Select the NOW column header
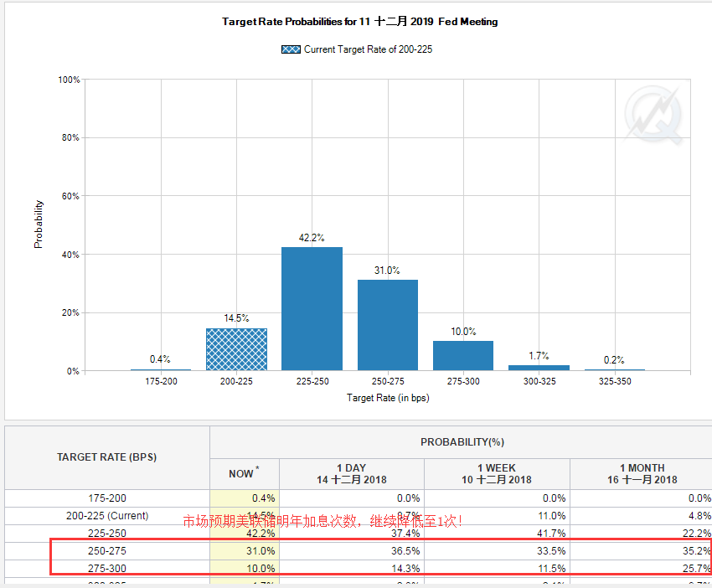Image resolution: width=712 pixels, height=588 pixels. point(245,473)
